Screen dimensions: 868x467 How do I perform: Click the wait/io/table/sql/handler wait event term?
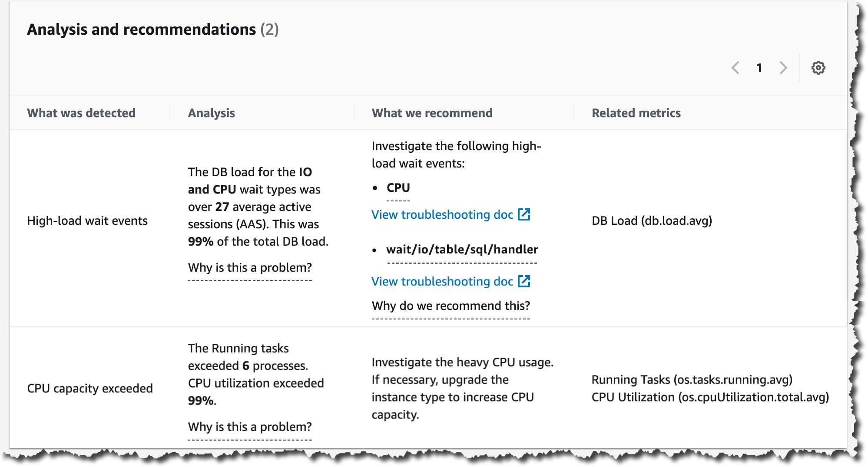(462, 250)
